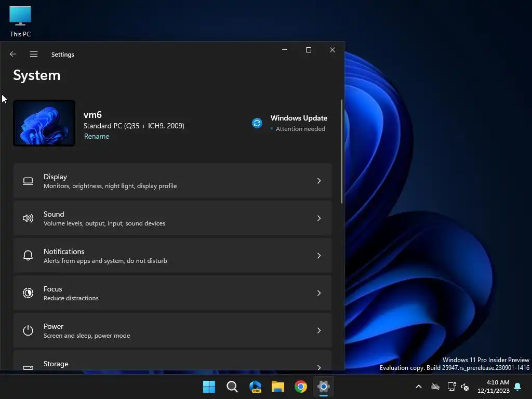
Task: Launch Microsoft Edge Preview from taskbar
Action: [x=255, y=387]
